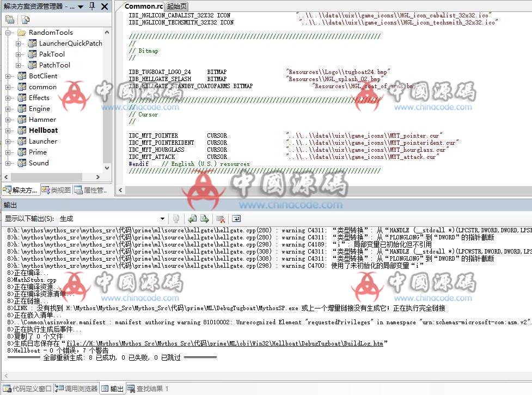This screenshot has width=532, height=395.
Task: Toggle word wrap in the output window
Action: (x=236, y=219)
